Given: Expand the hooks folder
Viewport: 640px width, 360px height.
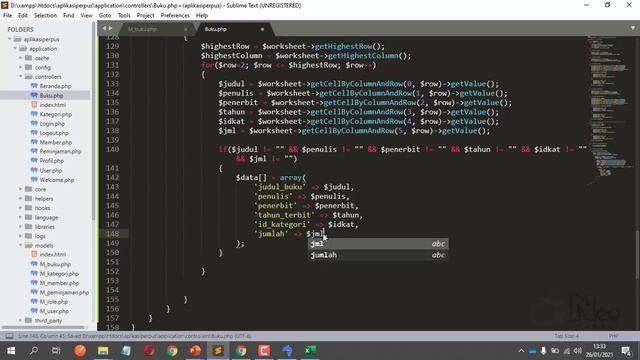Looking at the screenshot, I should point(20,208).
